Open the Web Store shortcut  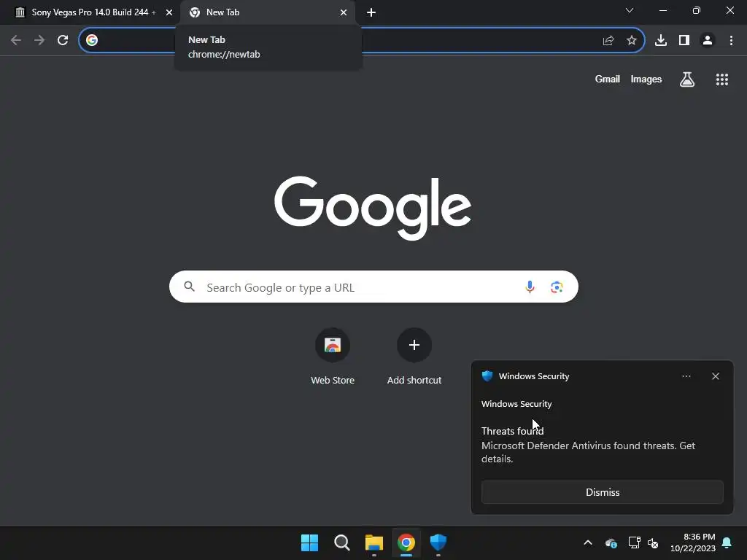[333, 356]
